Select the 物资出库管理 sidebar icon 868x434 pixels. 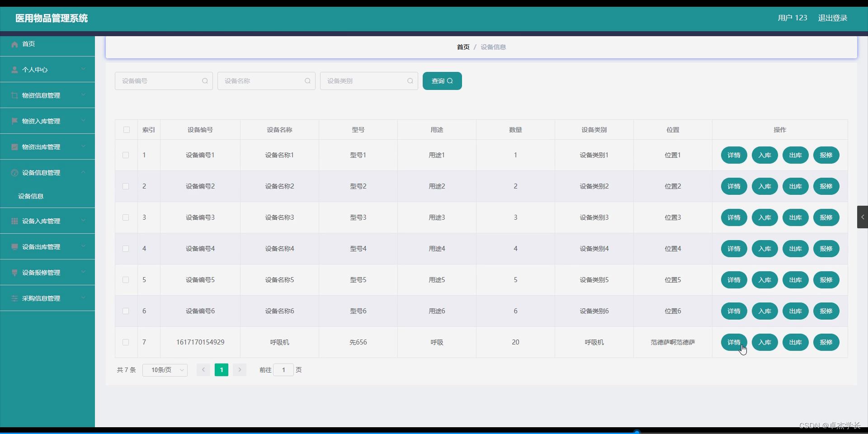tap(15, 146)
